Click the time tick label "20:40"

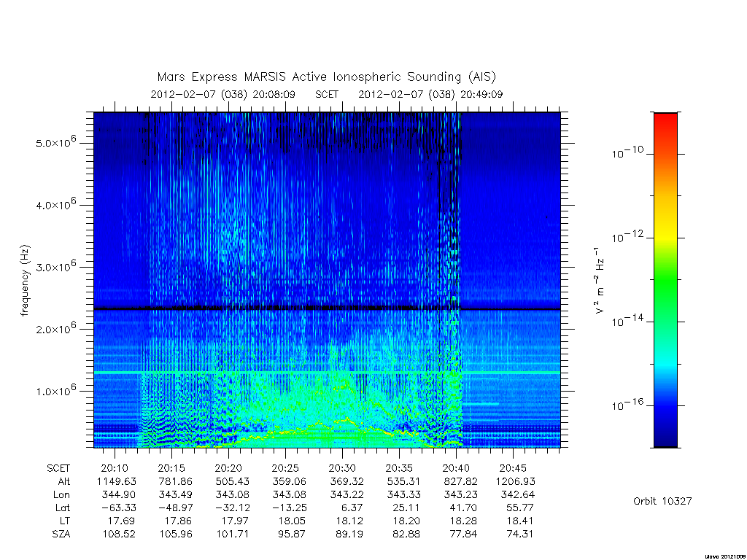[x=456, y=468]
